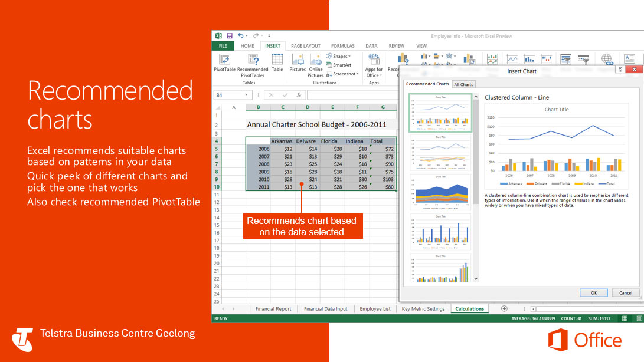Viewport: 644px width, 362px height.
Task: Click scroll up arrow in recommended chart list
Action: [x=476, y=97]
